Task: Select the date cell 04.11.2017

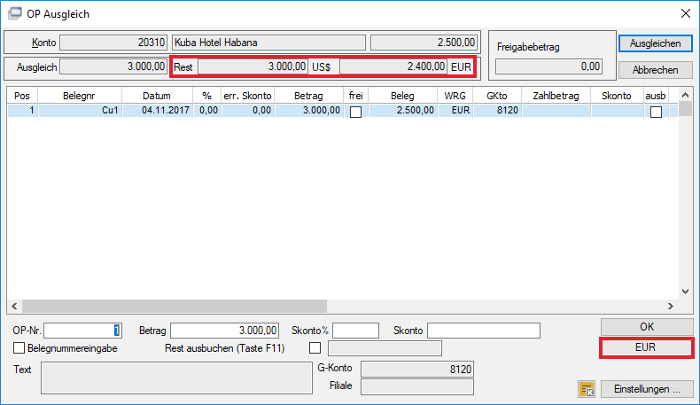Action: (x=157, y=110)
